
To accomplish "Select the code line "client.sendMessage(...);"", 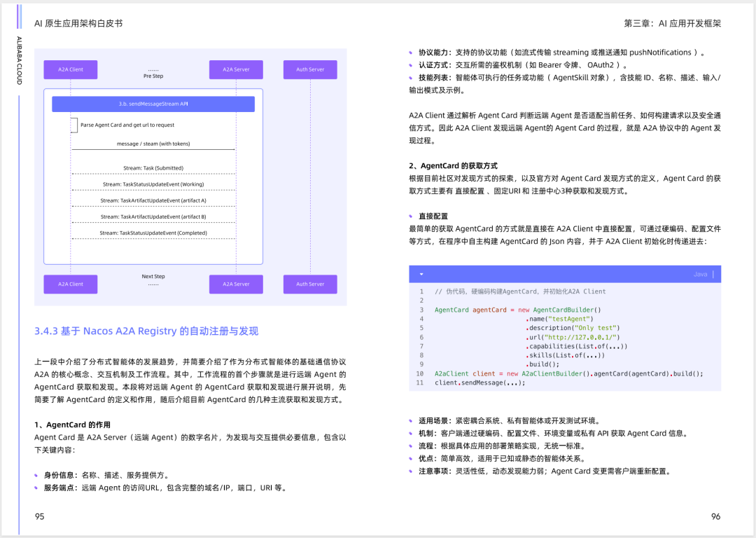I will pyautogui.click(x=480, y=382).
